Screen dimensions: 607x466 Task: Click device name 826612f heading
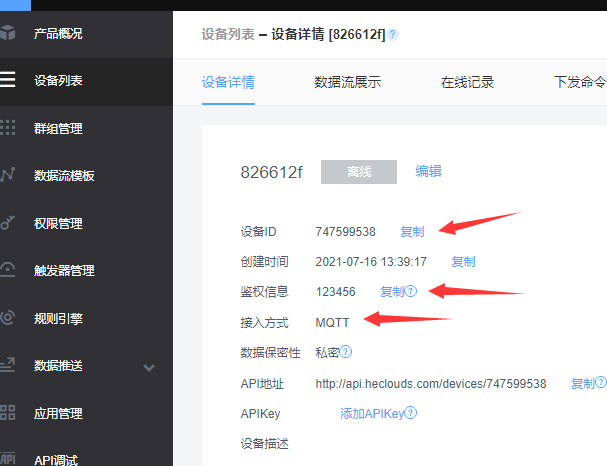click(271, 172)
